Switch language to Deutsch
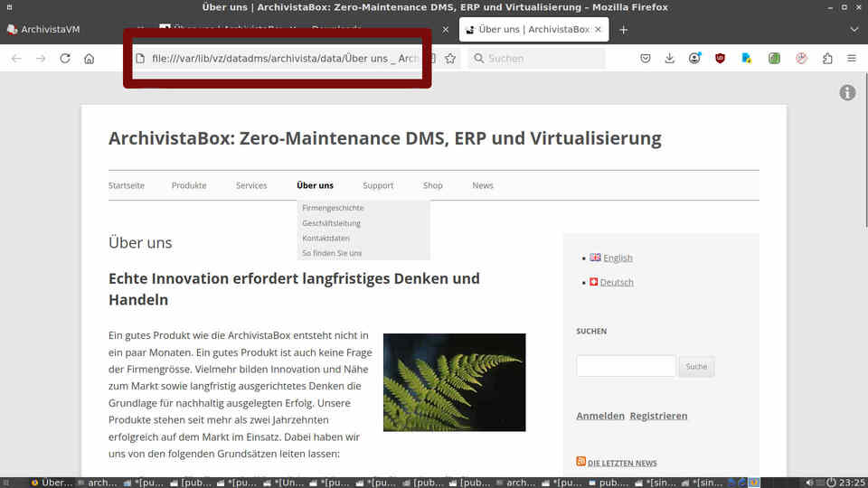Image resolution: width=868 pixels, height=488 pixels. coord(617,282)
